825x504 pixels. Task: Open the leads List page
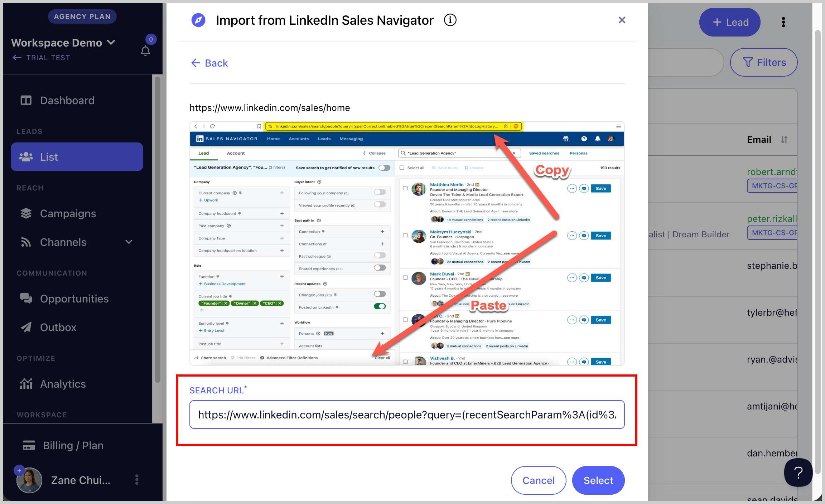[x=77, y=157]
